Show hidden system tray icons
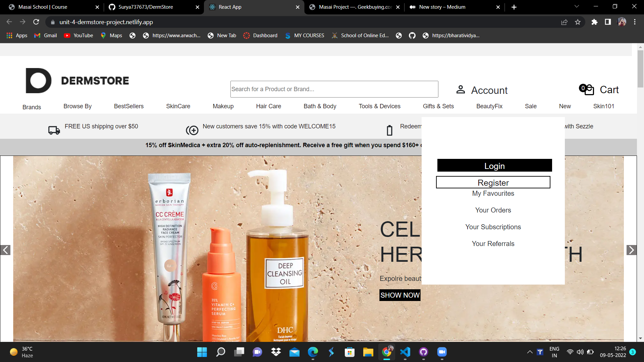The height and width of the screenshot is (362, 644). click(x=530, y=352)
